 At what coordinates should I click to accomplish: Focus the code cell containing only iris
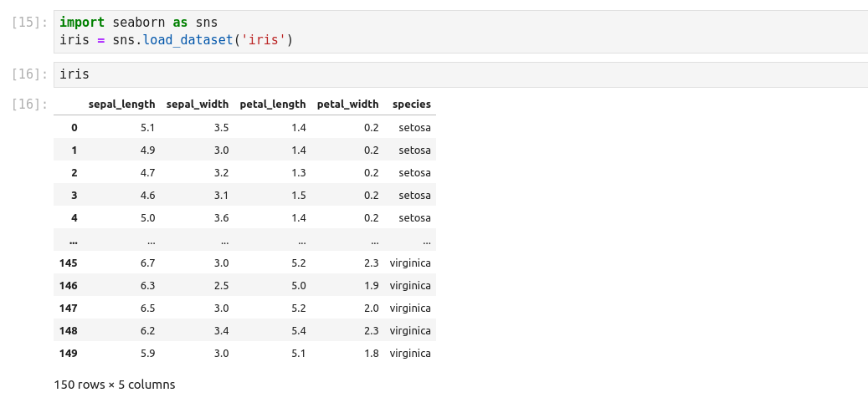tap(460, 74)
